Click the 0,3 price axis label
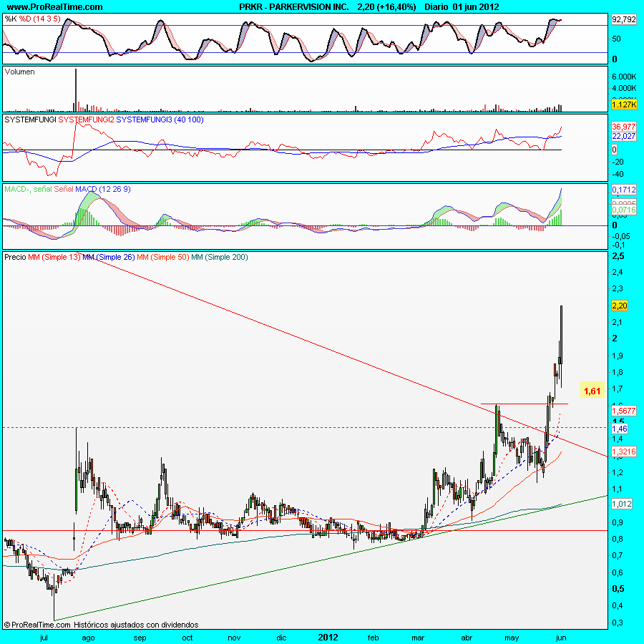Viewport: 644px width, 644px height. click(618, 623)
